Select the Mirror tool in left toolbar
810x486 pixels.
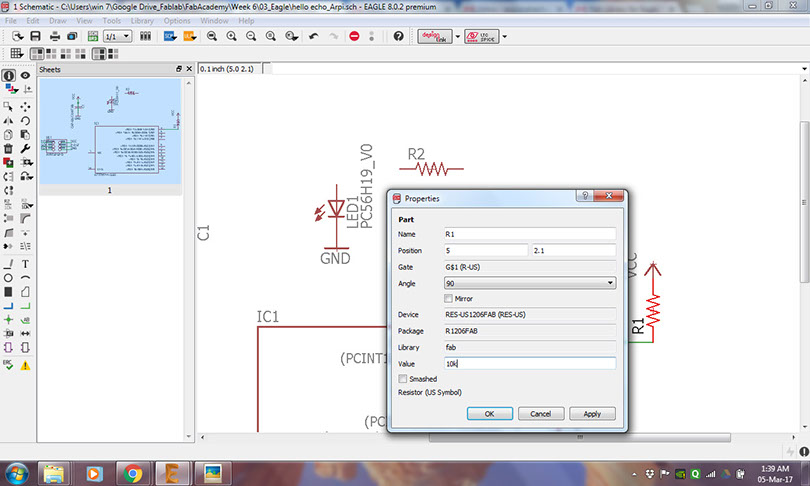click(8, 121)
